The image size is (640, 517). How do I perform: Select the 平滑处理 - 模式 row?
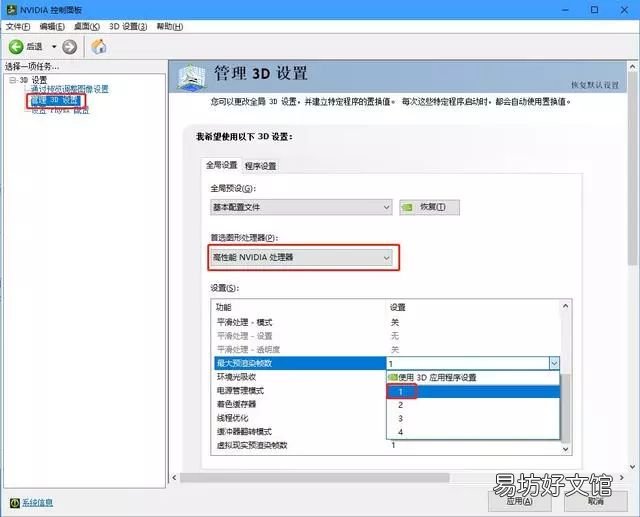pyautogui.click(x=387, y=322)
